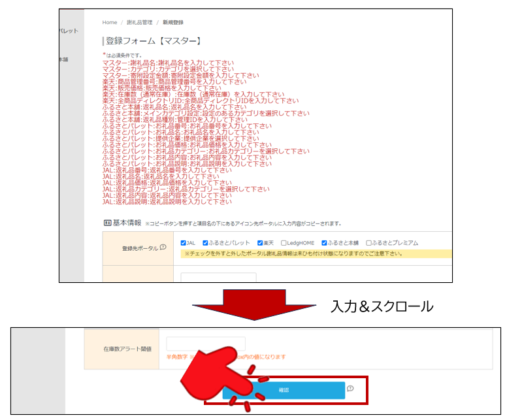Click the help bubble icon beside 確認
The height and width of the screenshot is (420, 522).
pyautogui.click(x=351, y=389)
